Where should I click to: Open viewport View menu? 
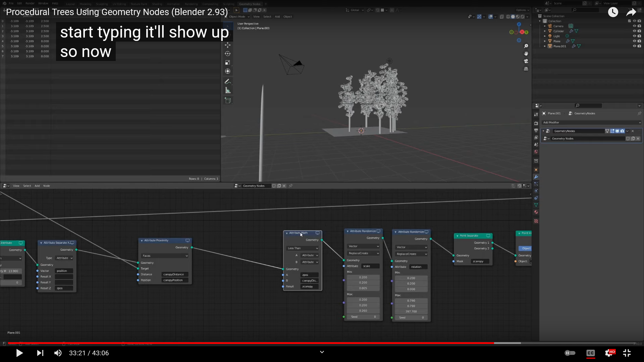pos(256,16)
